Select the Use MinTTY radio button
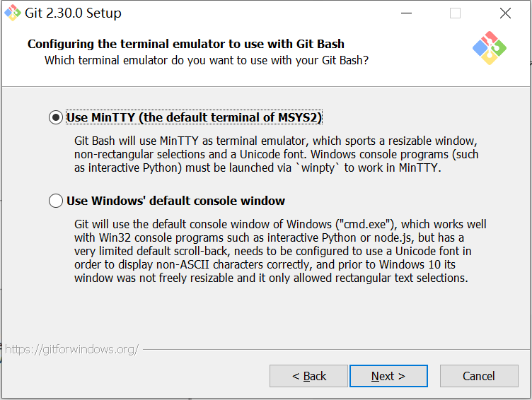Viewport: 532px width, 400px height. click(56, 118)
